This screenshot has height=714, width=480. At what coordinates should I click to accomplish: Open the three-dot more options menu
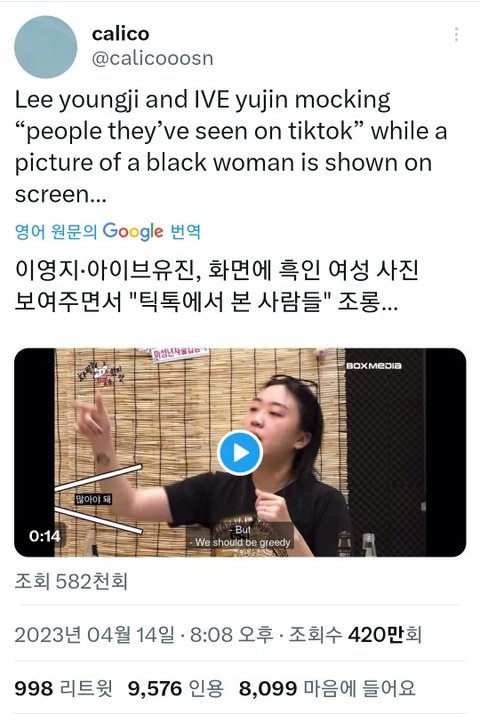456,34
